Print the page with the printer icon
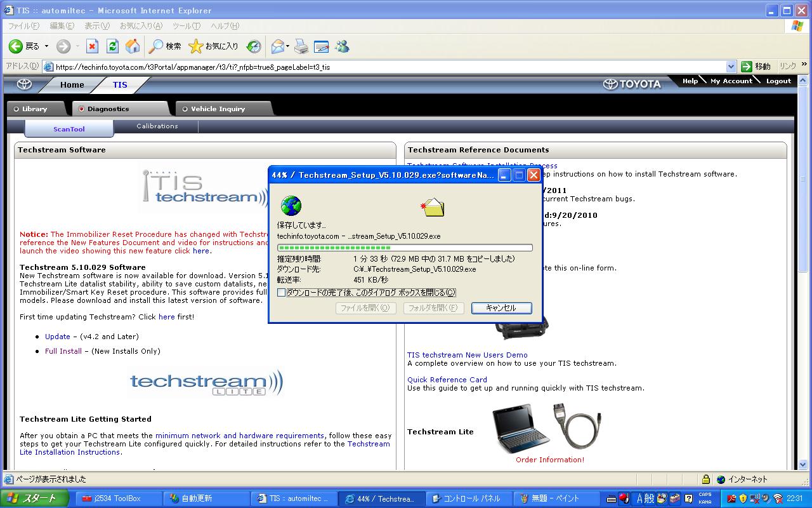812x508 pixels. coord(301,46)
